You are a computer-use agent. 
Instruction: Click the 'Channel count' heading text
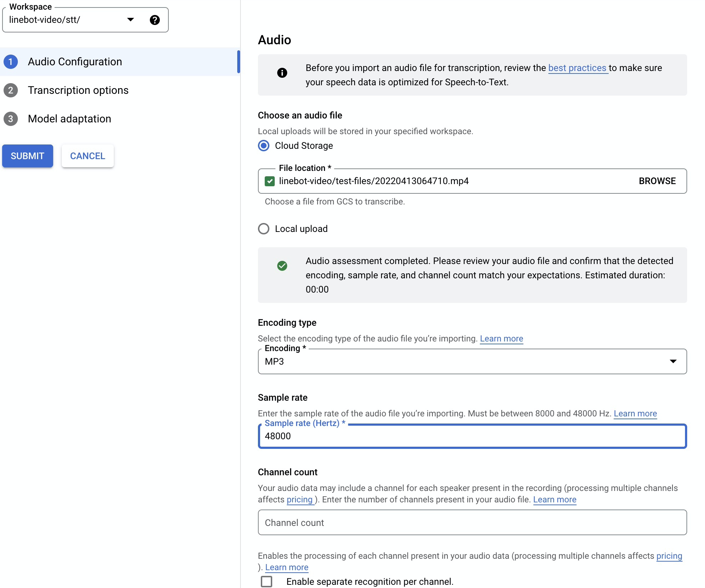[288, 472]
